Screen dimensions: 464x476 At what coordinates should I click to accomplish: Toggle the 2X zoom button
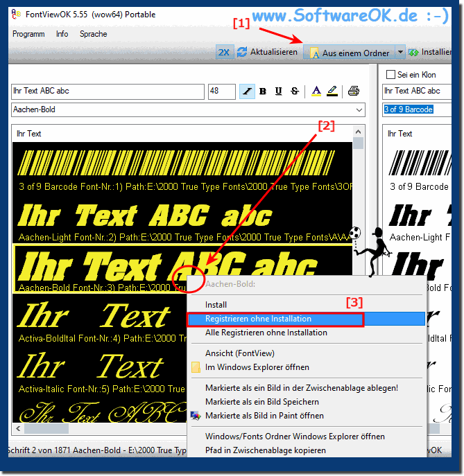(224, 52)
